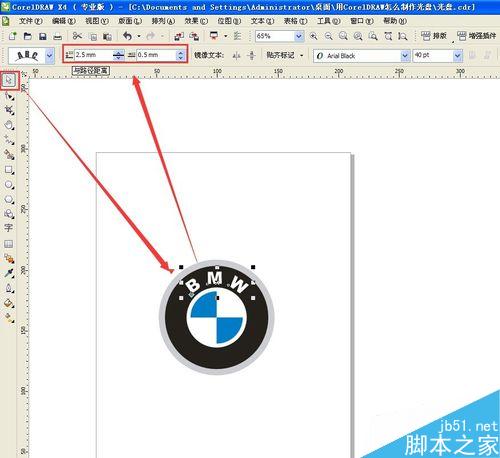Click the Undo arrow icon
The height and width of the screenshot is (458, 500).
click(x=128, y=36)
